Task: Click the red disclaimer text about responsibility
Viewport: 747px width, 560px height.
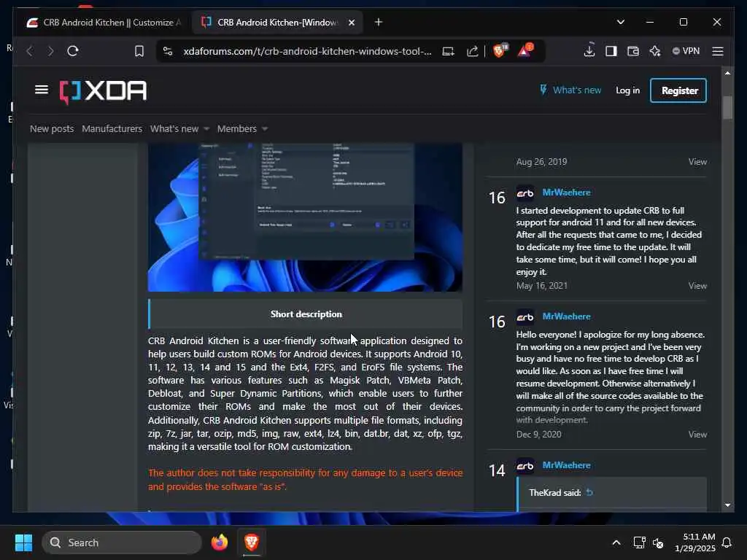Action: [x=305, y=480]
